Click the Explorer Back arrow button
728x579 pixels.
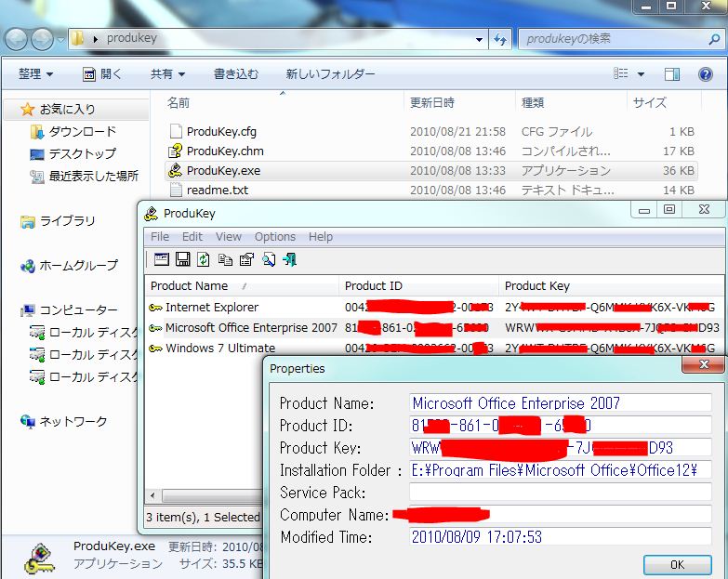(x=16, y=39)
